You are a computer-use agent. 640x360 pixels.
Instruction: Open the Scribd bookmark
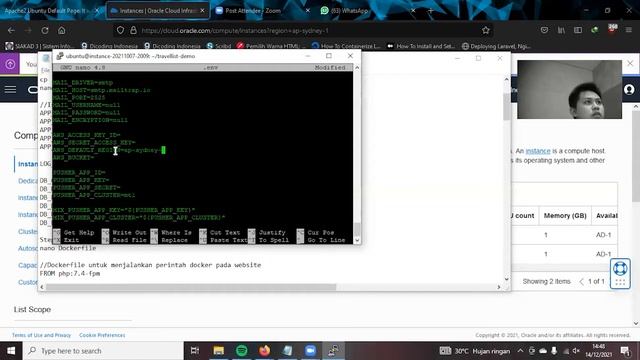coord(219,46)
